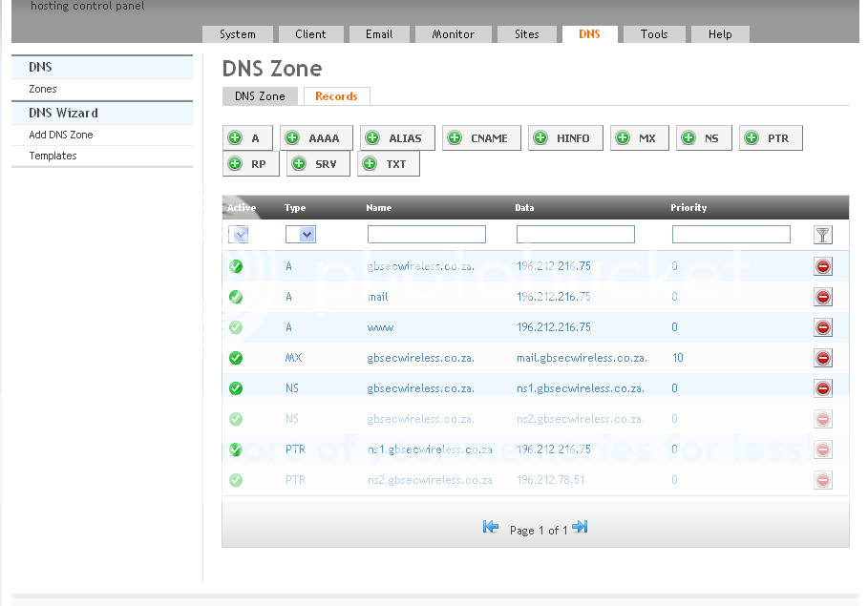Jump to first page with the arrow icon
Screen dimensions: 868x606
pos(490,526)
